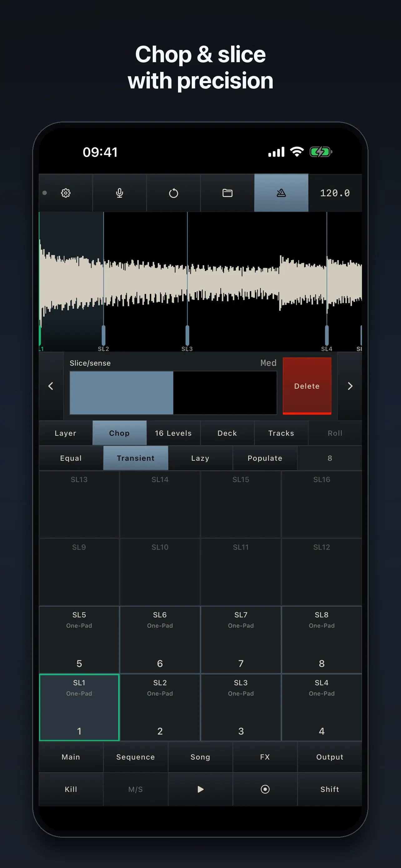Image resolution: width=401 pixels, height=868 pixels.
Task: Adjust the Slice/sense slider bar
Action: click(x=173, y=392)
